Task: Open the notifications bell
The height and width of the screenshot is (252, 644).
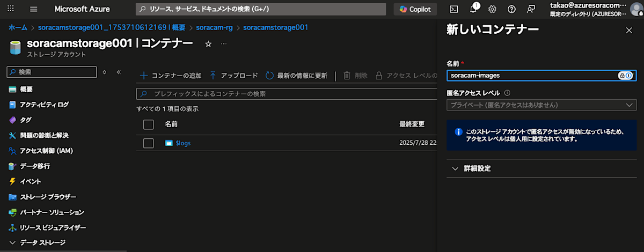Action: [x=474, y=9]
